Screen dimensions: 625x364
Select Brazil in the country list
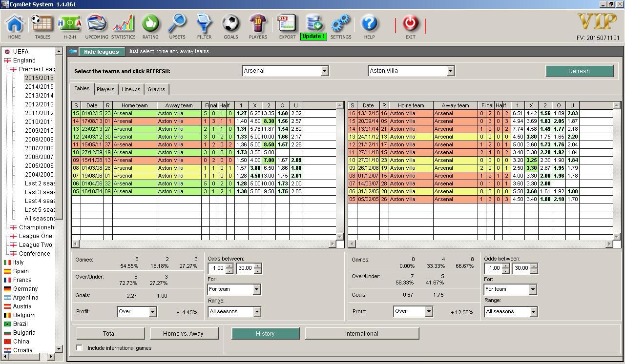pos(20,324)
